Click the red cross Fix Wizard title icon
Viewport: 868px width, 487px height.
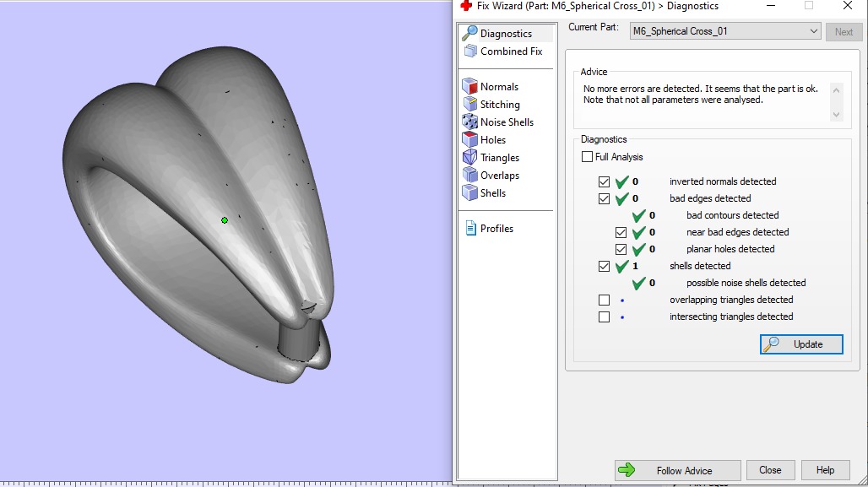466,6
